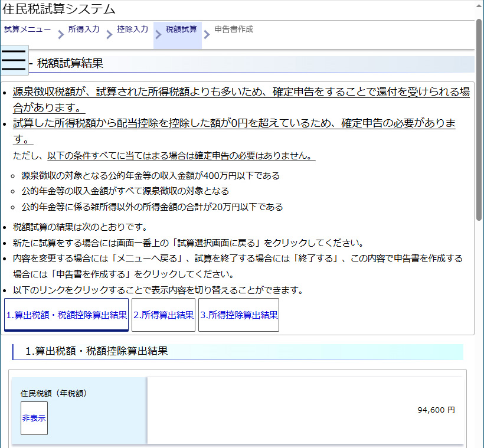Show 1.算出税額・税額控除算出結果 tab
The width and height of the screenshot is (484, 448).
pyautogui.click(x=66, y=315)
